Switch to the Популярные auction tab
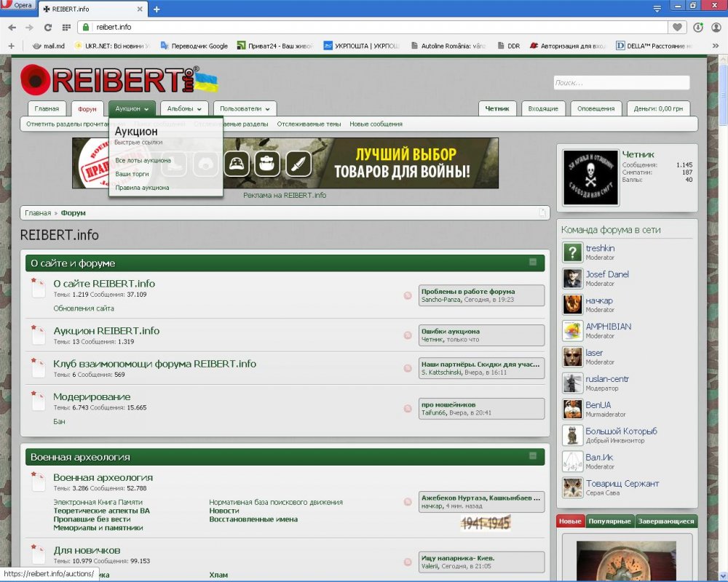 pyautogui.click(x=609, y=522)
